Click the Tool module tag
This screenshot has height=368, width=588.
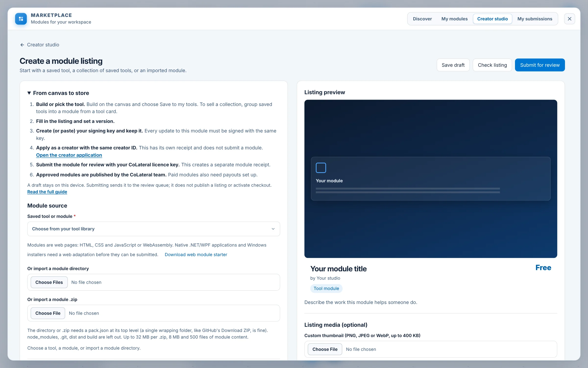tap(326, 288)
